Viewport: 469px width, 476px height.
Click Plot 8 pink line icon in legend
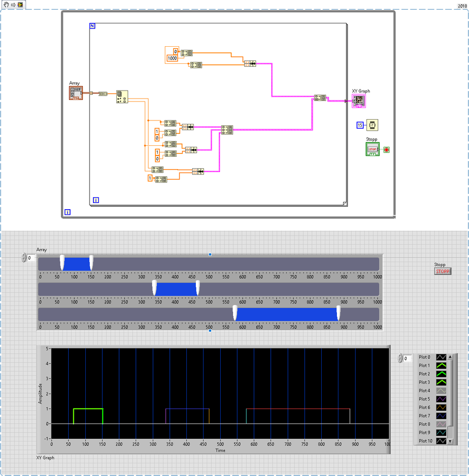click(441, 424)
